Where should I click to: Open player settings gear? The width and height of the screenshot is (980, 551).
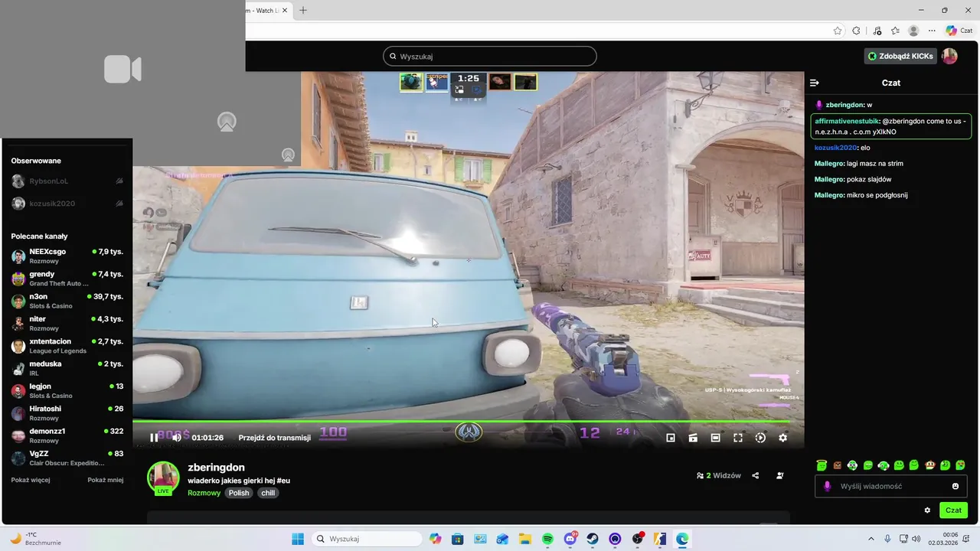tap(782, 438)
